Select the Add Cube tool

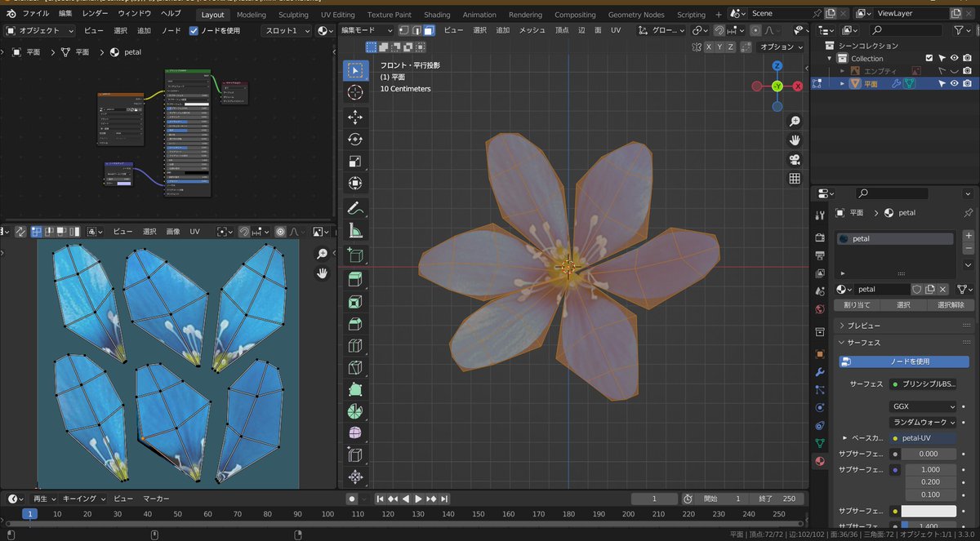(x=355, y=255)
